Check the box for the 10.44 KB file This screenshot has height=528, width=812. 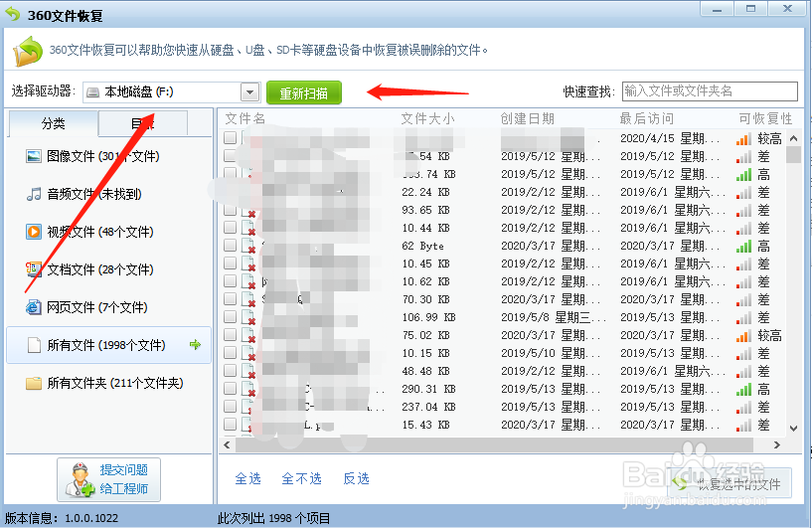[x=231, y=228]
